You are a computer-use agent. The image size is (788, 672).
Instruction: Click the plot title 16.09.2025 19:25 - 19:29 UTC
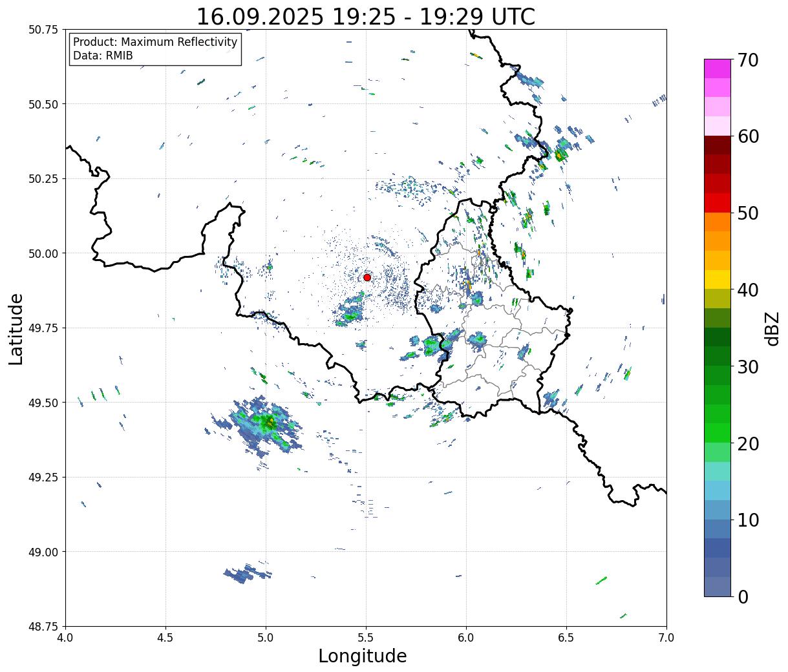pos(366,17)
